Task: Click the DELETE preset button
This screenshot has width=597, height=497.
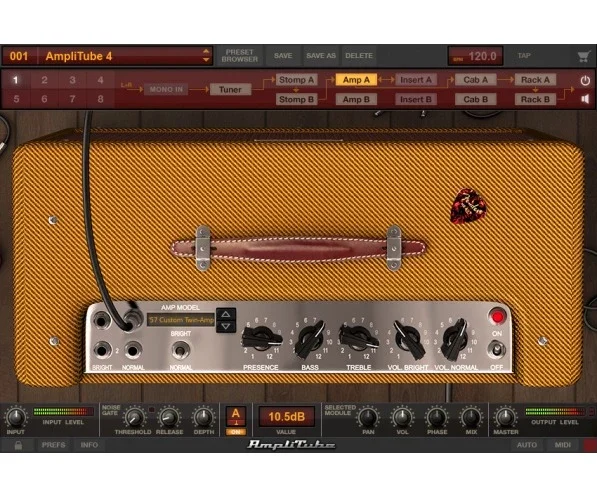Action: [x=359, y=56]
